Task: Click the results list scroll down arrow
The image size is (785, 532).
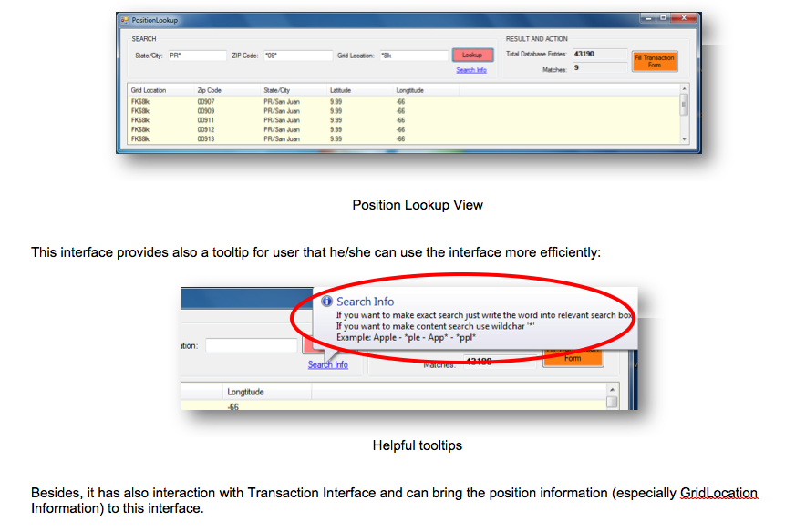Action: (x=684, y=138)
